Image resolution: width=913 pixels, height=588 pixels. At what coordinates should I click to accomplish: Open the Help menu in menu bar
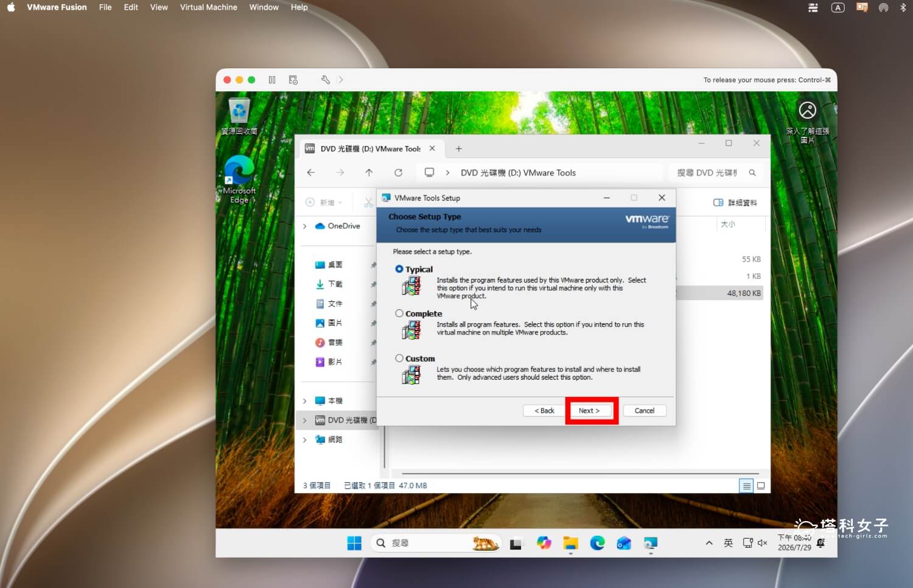tap(299, 7)
